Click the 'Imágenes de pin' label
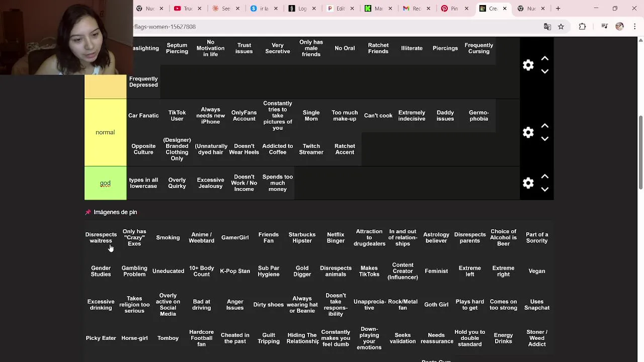This screenshot has width=644, height=362. (x=115, y=212)
